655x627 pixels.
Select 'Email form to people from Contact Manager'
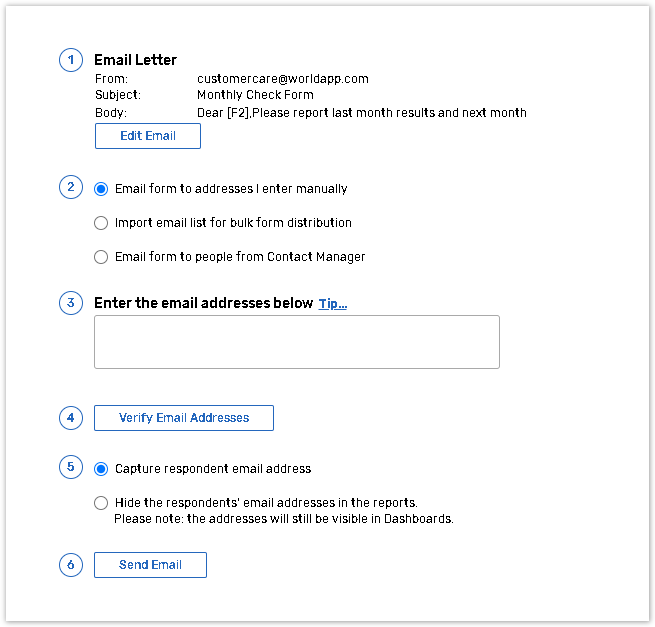click(101, 257)
